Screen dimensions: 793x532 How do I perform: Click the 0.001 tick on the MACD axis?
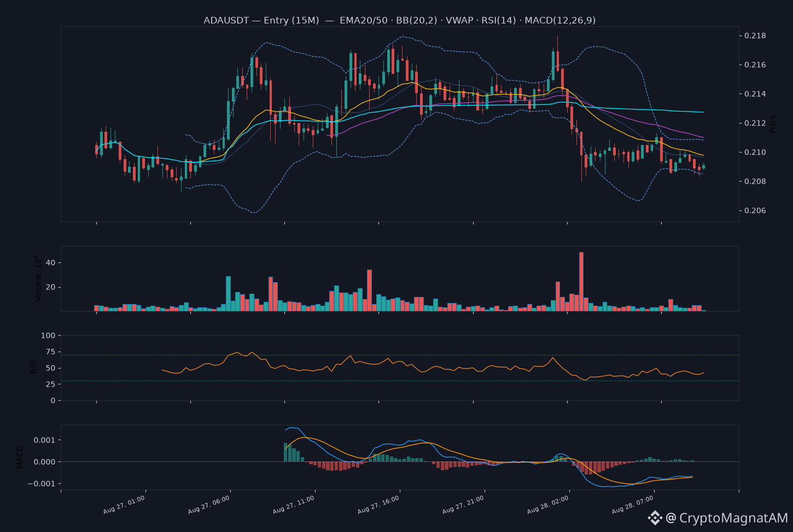(x=45, y=440)
